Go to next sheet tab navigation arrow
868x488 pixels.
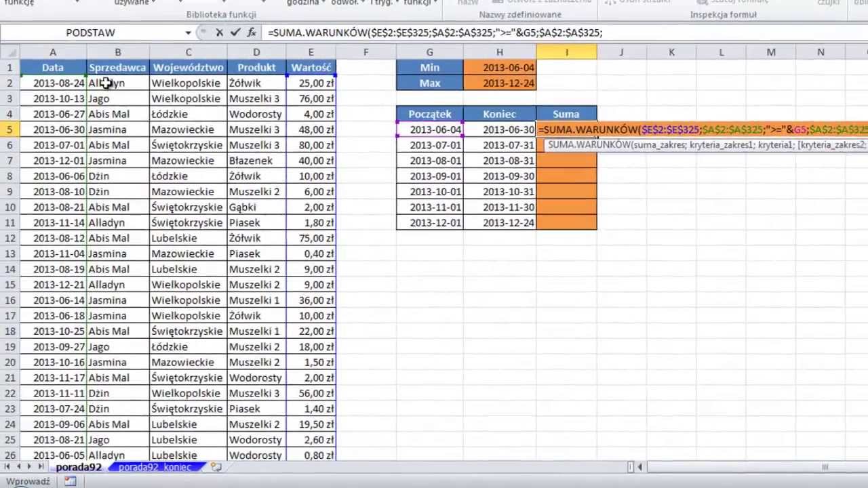coord(30,467)
